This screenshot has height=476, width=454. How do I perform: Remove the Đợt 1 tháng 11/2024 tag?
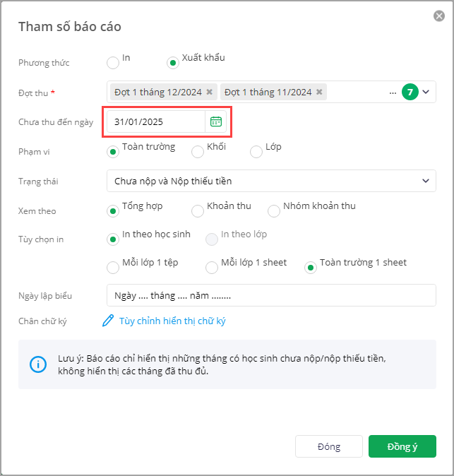pos(319,92)
